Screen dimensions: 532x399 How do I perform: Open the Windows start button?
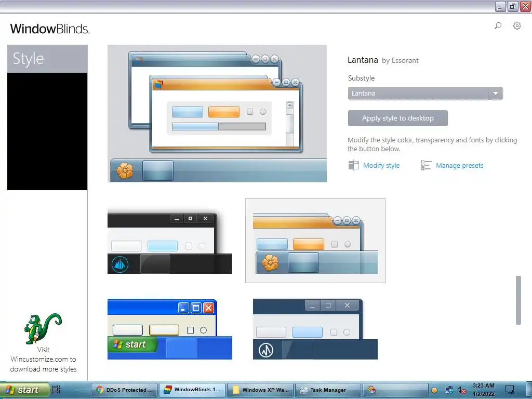click(24, 390)
